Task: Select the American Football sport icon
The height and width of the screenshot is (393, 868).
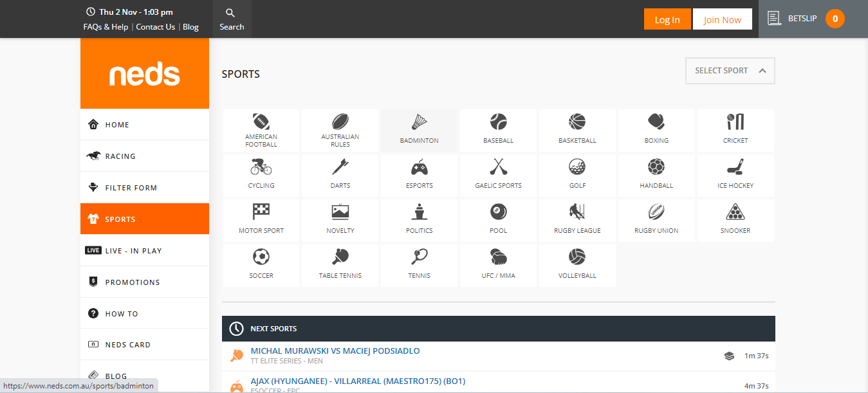Action: point(261,122)
